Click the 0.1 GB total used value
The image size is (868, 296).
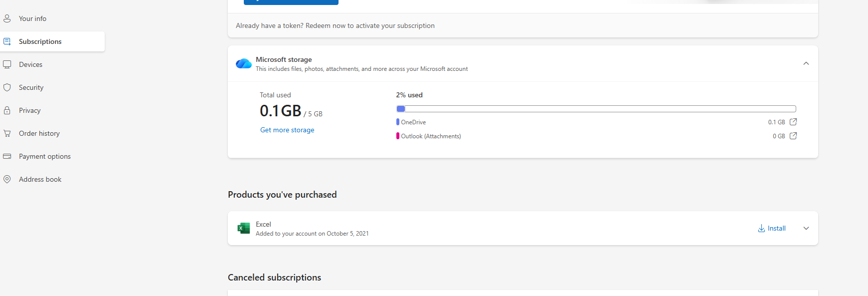point(281,111)
